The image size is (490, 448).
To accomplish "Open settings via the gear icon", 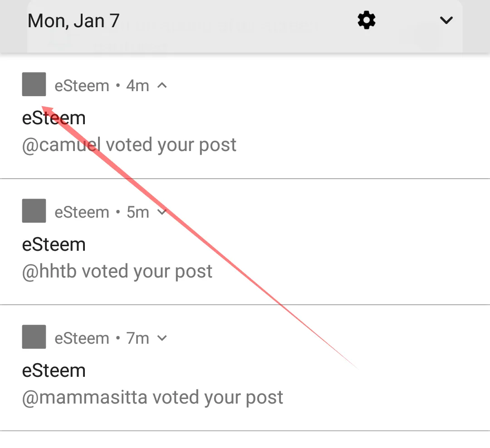I will pos(366,20).
